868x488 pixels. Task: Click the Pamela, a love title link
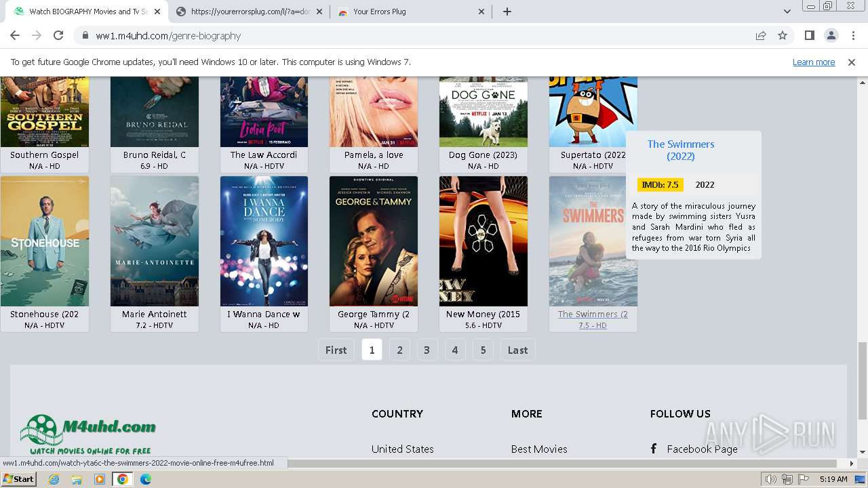pos(374,155)
